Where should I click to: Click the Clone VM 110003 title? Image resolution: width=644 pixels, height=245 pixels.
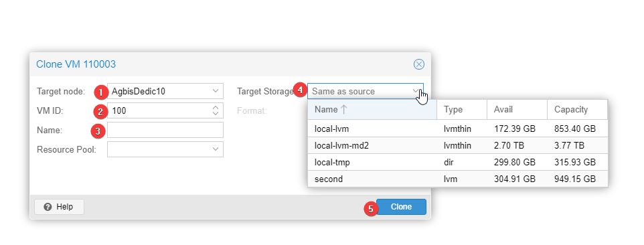(76, 64)
